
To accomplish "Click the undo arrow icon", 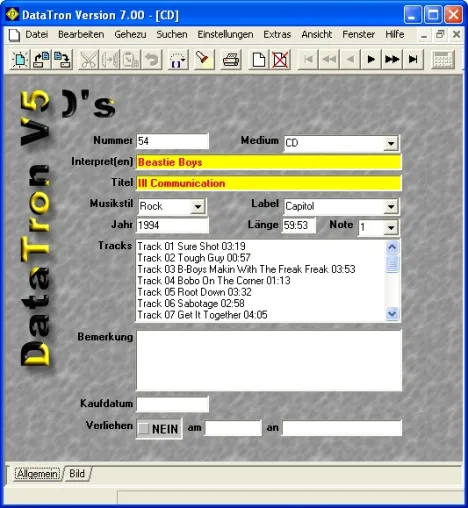I will (152, 60).
